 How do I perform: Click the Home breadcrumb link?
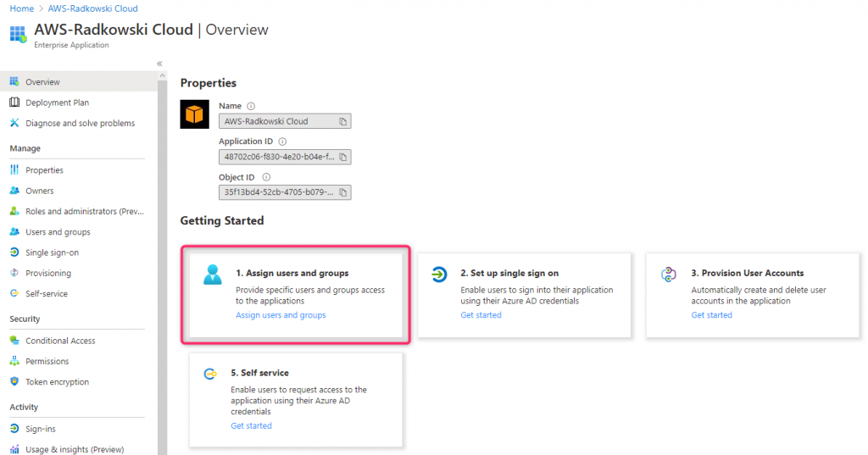pyautogui.click(x=21, y=8)
